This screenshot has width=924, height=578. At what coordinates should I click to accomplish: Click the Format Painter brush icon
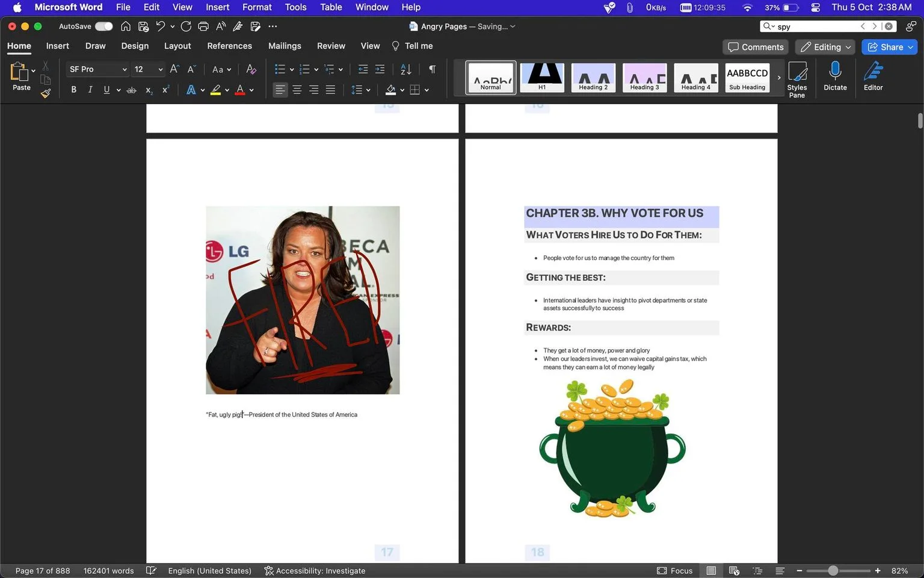46,93
